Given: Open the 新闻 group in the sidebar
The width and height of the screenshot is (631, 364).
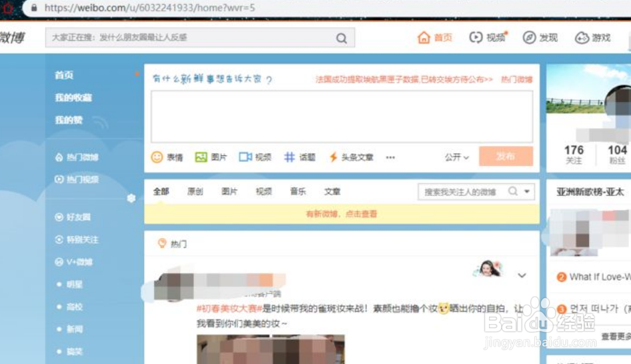Looking at the screenshot, I should coord(74,329).
